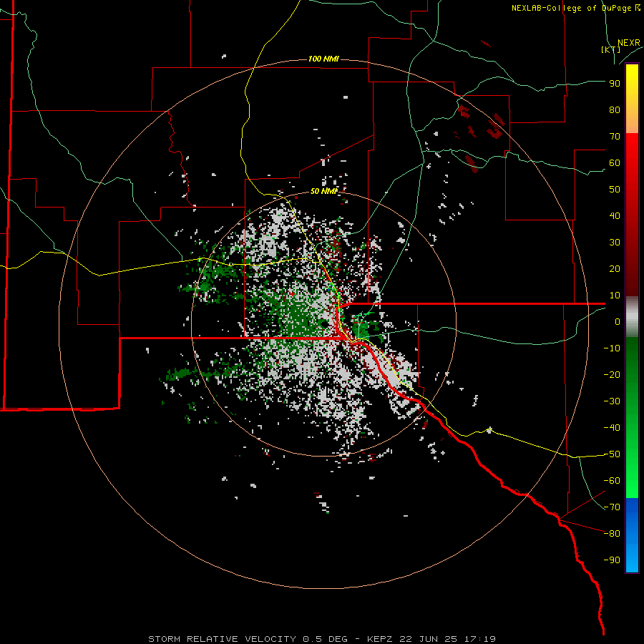Click the -90 value on velocity scale
The width and height of the screenshot is (644, 644).
click(x=612, y=560)
